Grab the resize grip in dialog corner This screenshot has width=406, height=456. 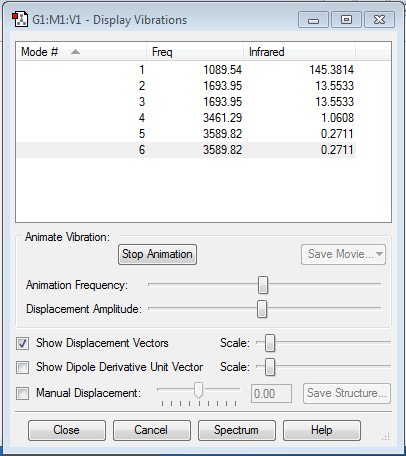pyautogui.click(x=386, y=436)
